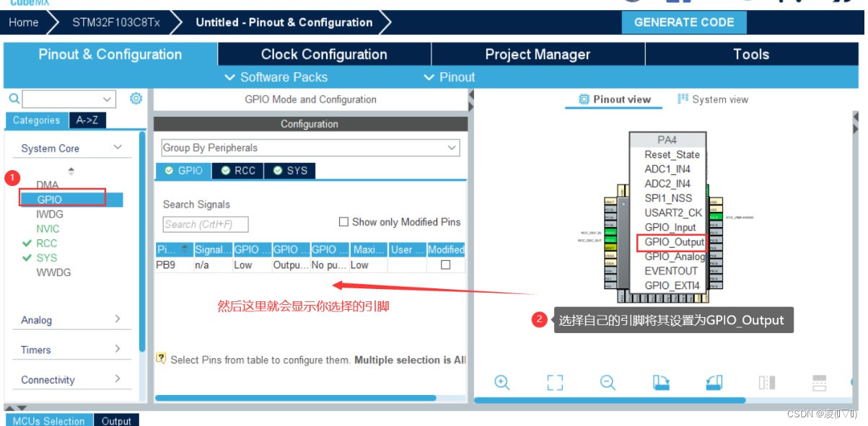
Task: Choose GPIO_Output in the PA4 menu
Action: (x=675, y=242)
